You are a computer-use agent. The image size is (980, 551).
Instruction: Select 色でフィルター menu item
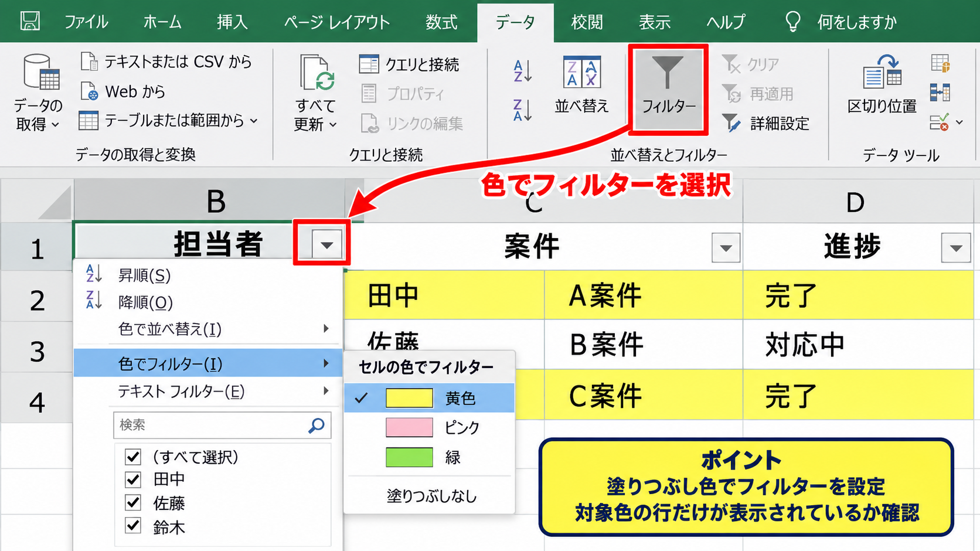(x=208, y=363)
